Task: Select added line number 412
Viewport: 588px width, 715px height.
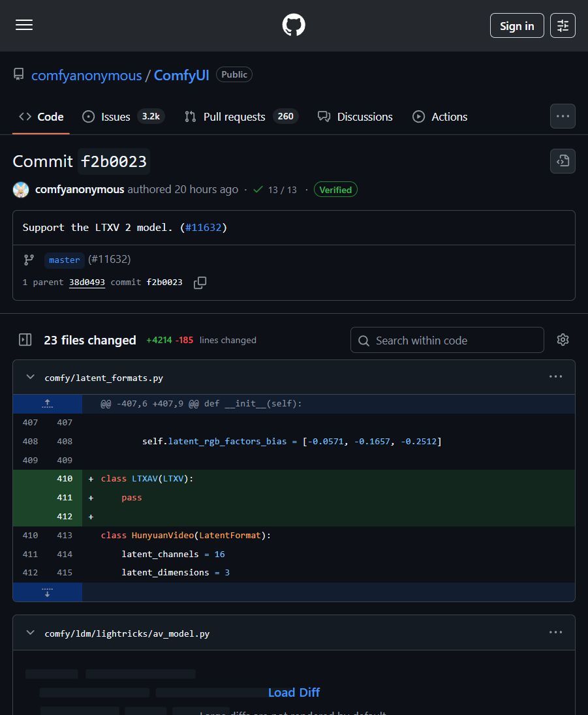Action: (x=65, y=517)
